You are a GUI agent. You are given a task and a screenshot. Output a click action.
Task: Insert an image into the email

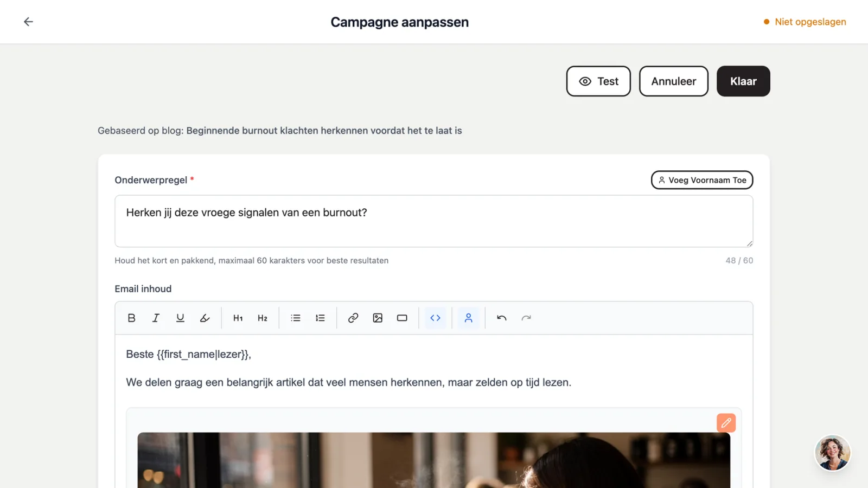coord(378,318)
